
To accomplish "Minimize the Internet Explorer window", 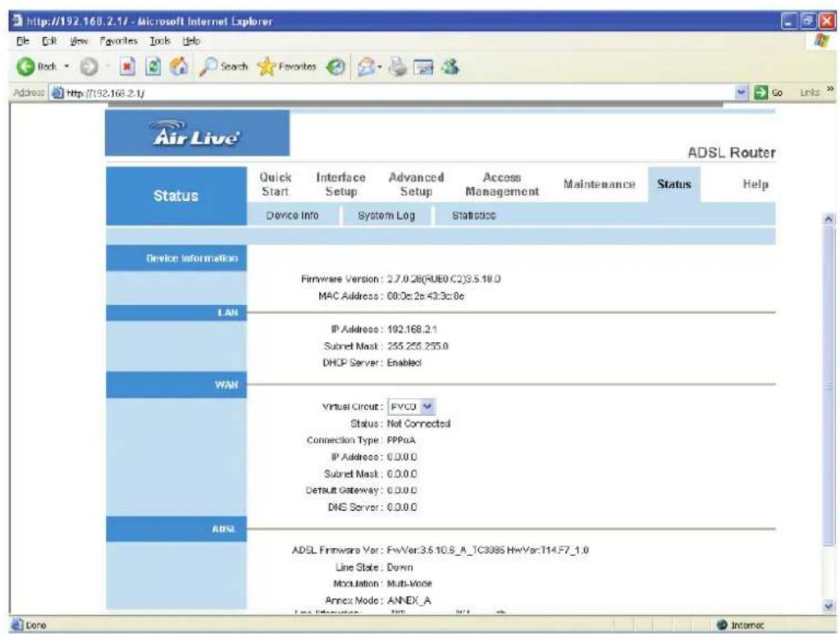I will click(789, 21).
